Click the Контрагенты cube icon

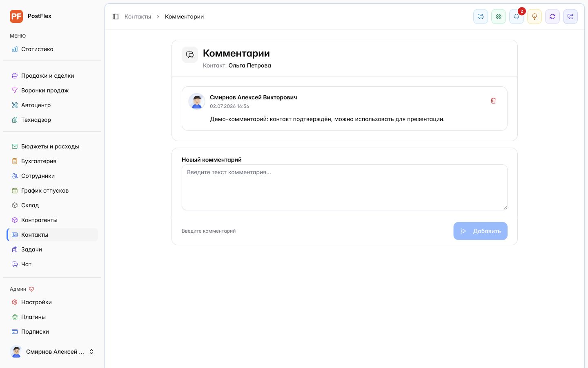pyautogui.click(x=15, y=220)
